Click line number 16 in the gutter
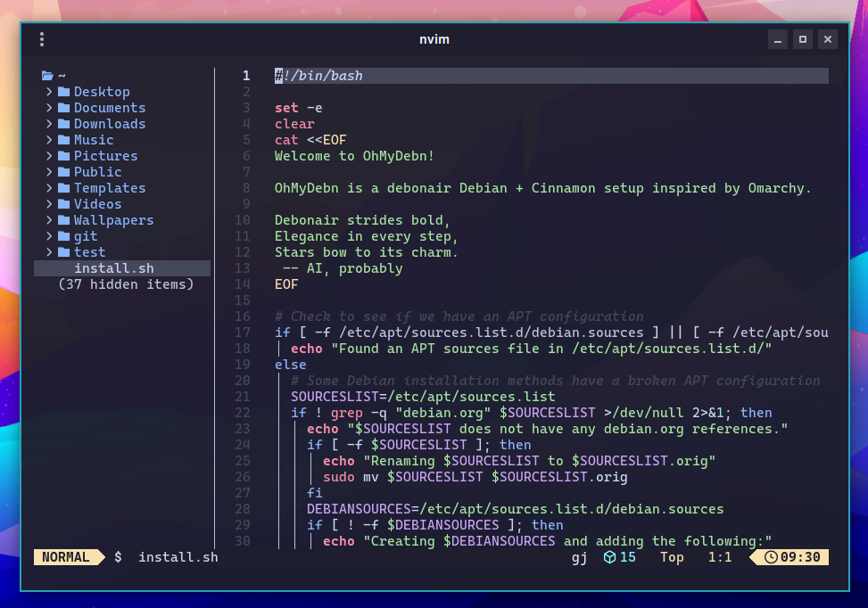 point(243,316)
